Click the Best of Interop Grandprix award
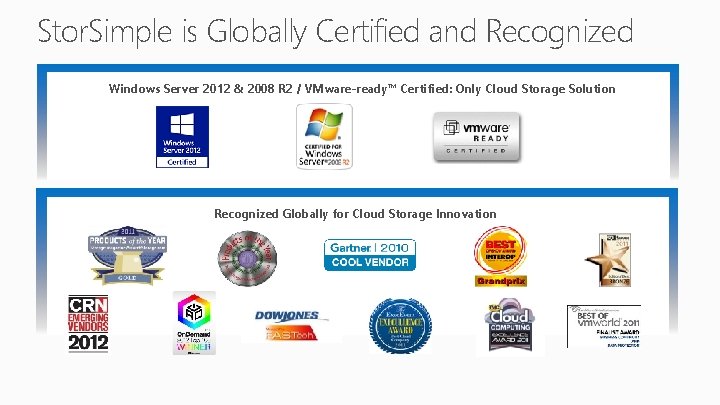 pyautogui.click(x=501, y=256)
